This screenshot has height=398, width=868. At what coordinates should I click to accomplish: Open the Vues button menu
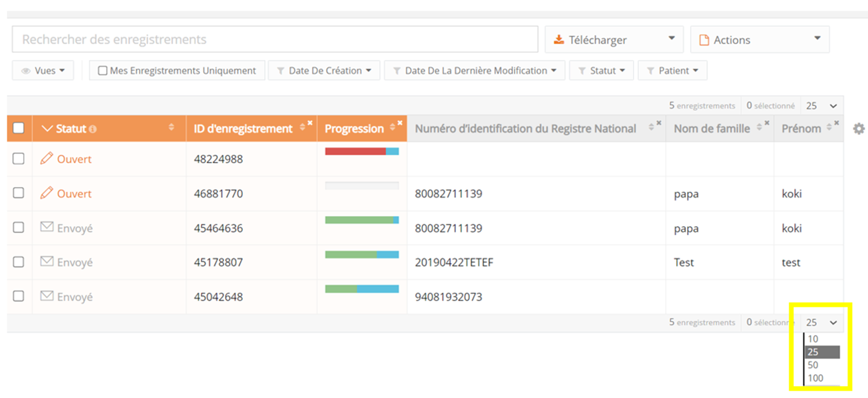tap(43, 71)
